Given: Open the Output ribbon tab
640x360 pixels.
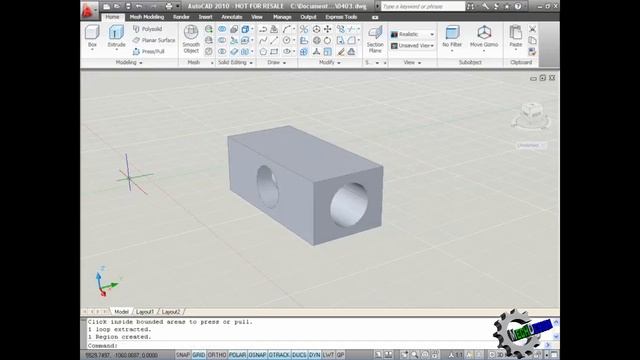Looking at the screenshot, I should [x=308, y=17].
